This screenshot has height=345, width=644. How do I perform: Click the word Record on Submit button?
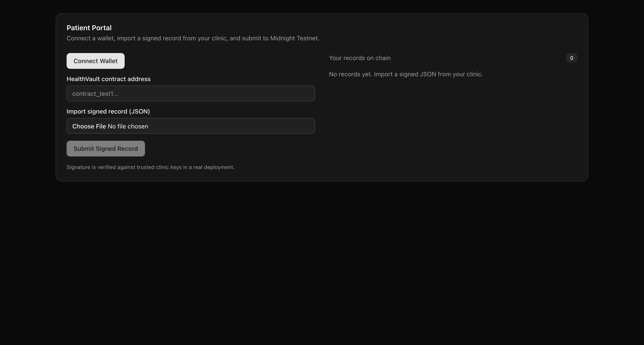[127, 148]
